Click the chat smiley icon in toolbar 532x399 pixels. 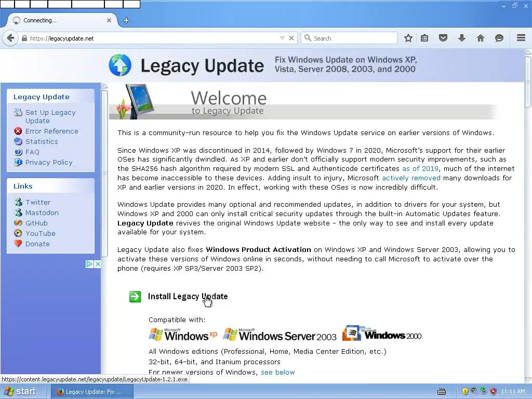(x=499, y=38)
